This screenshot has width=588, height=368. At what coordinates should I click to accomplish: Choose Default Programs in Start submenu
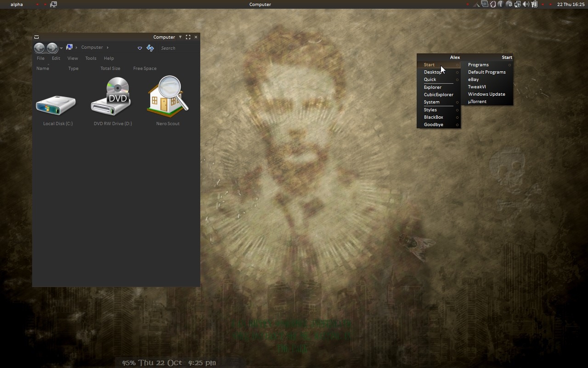(x=487, y=72)
